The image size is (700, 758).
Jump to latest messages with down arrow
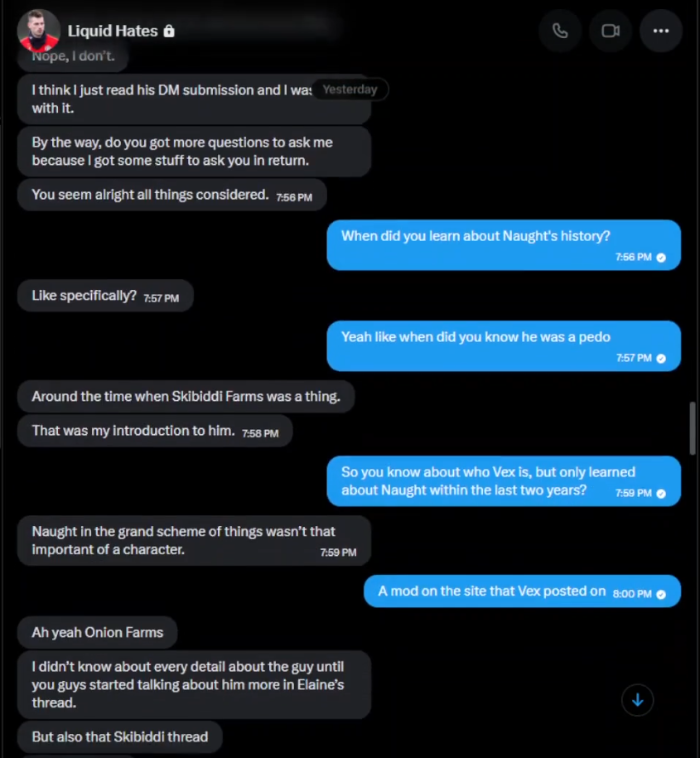click(x=638, y=700)
